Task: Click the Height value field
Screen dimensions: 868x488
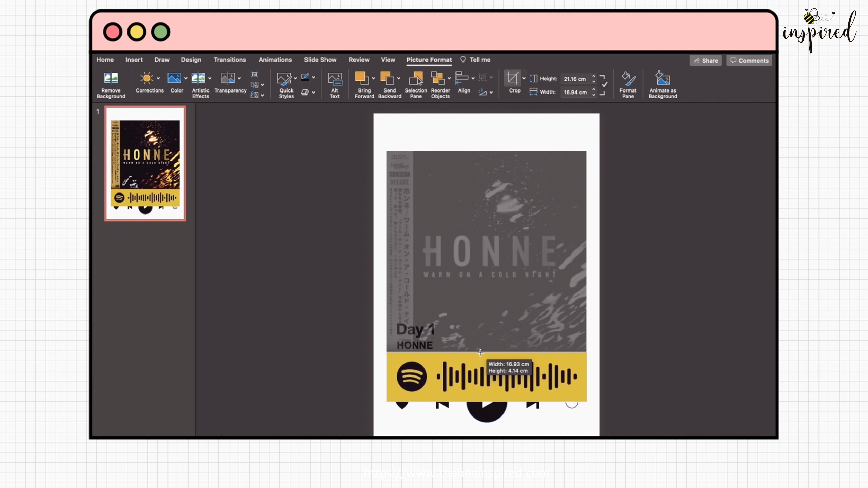Action: click(x=575, y=79)
